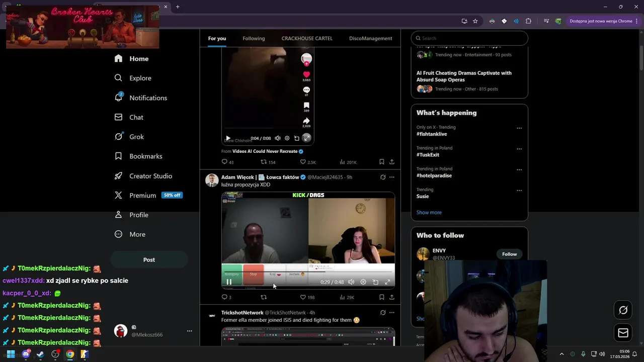
Task: Open options for Susie trend
Action: coord(519,191)
